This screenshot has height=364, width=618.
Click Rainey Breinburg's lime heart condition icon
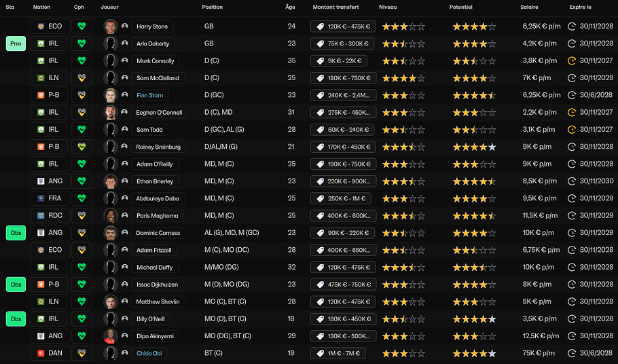[x=81, y=147]
